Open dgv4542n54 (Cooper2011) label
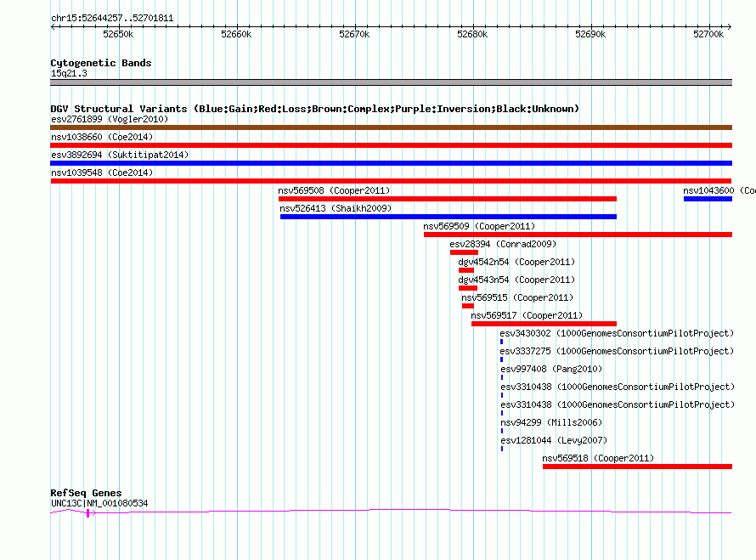This screenshot has height=560, width=756. pyautogui.click(x=516, y=262)
